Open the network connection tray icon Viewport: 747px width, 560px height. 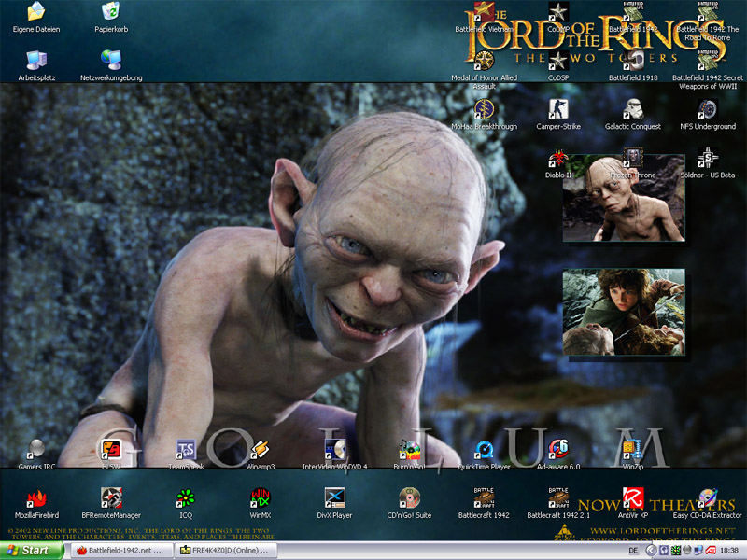point(698,551)
